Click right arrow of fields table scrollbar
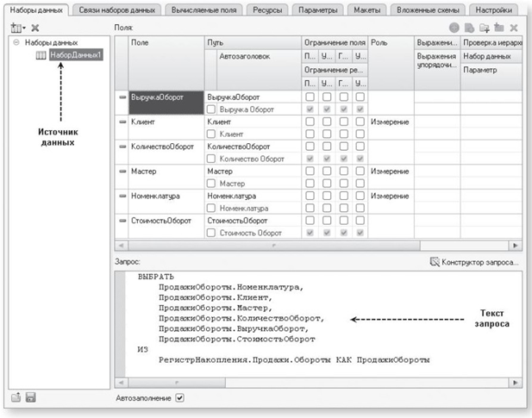 click(x=516, y=245)
